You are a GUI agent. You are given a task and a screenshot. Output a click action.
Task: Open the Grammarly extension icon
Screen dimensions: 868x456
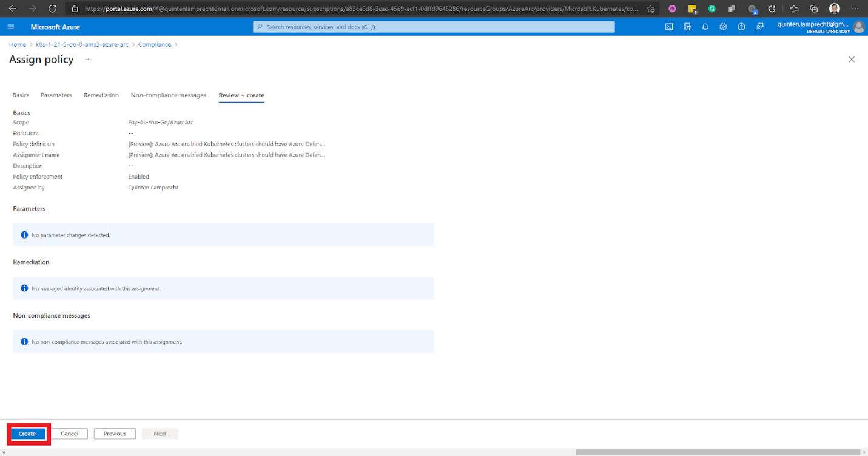712,9
